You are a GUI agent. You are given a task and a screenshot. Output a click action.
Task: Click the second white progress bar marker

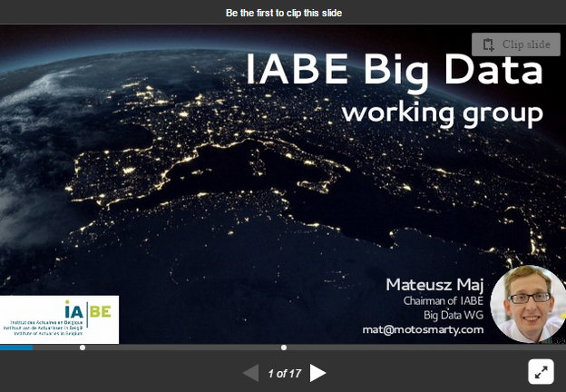coord(284,348)
